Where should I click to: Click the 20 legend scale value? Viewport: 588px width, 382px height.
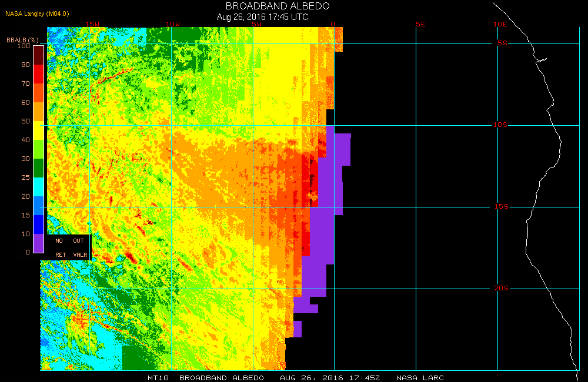[x=25, y=196]
